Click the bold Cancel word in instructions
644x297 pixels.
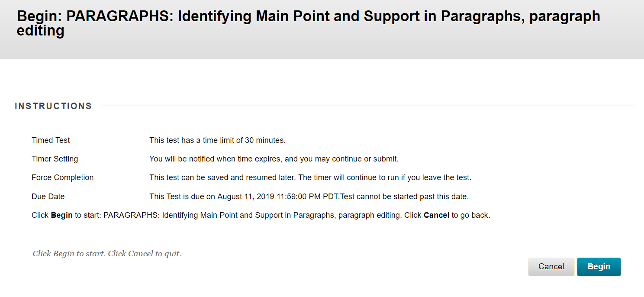point(436,215)
